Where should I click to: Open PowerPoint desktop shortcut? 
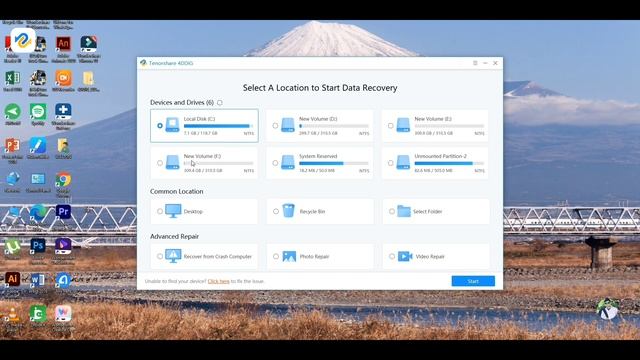point(13,145)
